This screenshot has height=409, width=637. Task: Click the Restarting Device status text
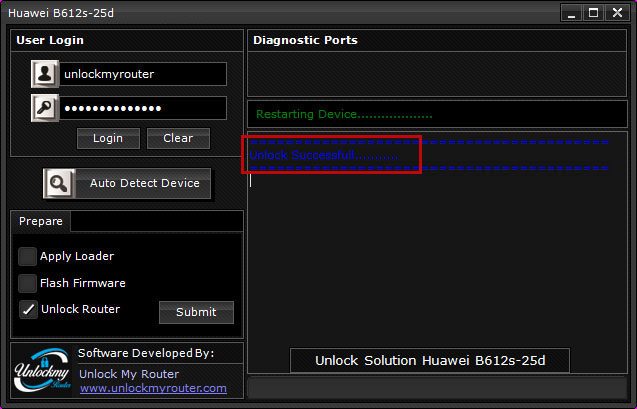tap(344, 114)
